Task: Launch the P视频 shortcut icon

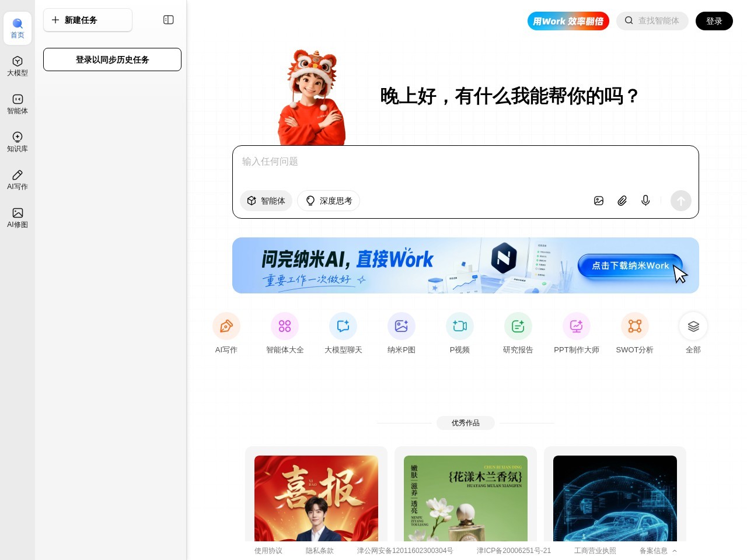Action: tap(460, 326)
